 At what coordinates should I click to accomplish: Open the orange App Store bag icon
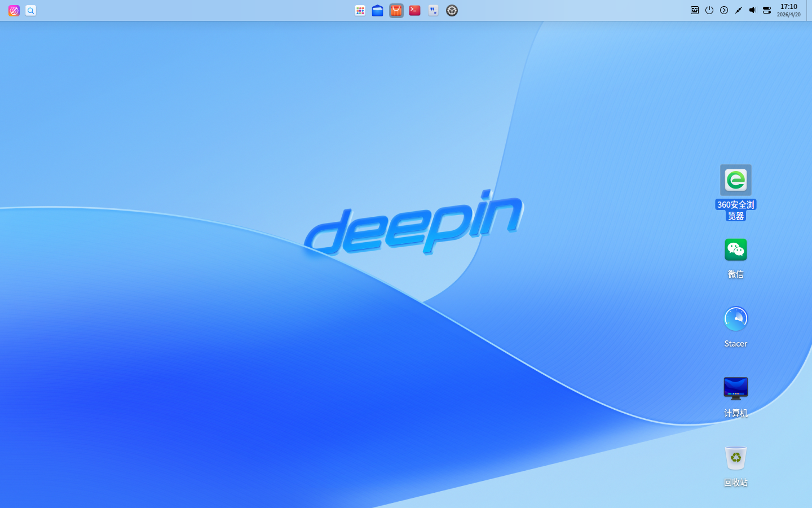(396, 10)
